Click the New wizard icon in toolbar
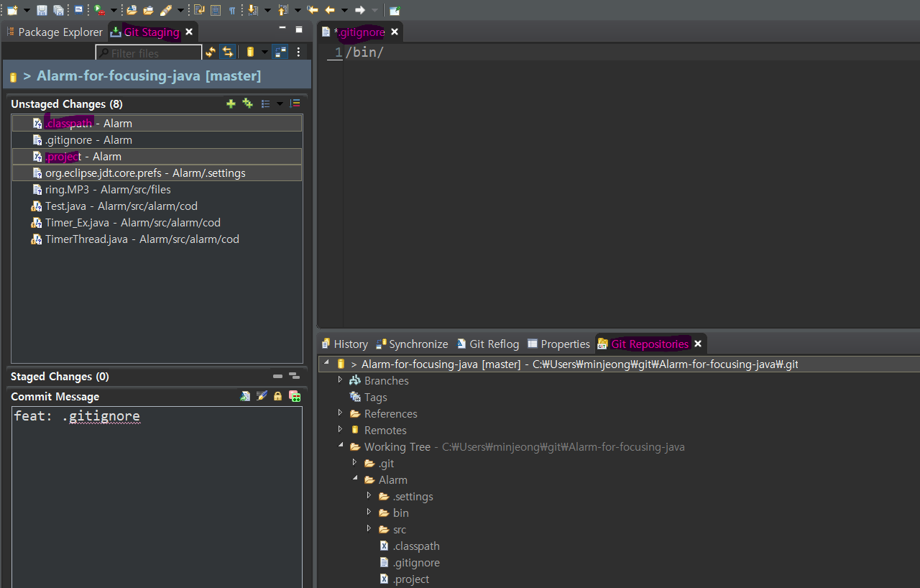Image resolution: width=920 pixels, height=588 pixels. click(x=12, y=10)
